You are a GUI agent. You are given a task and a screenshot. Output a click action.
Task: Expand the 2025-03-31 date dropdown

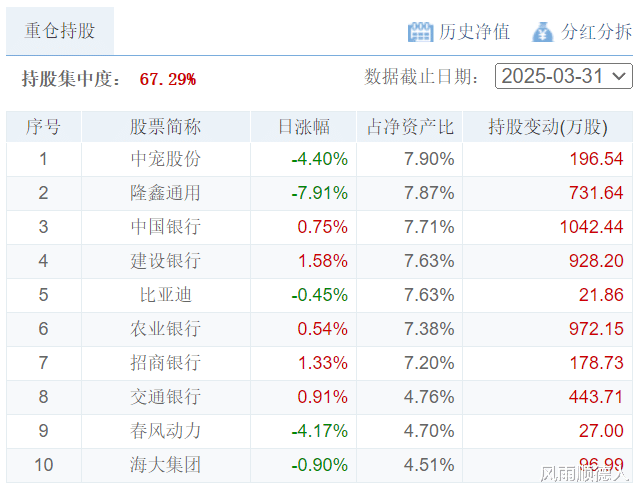(564, 76)
